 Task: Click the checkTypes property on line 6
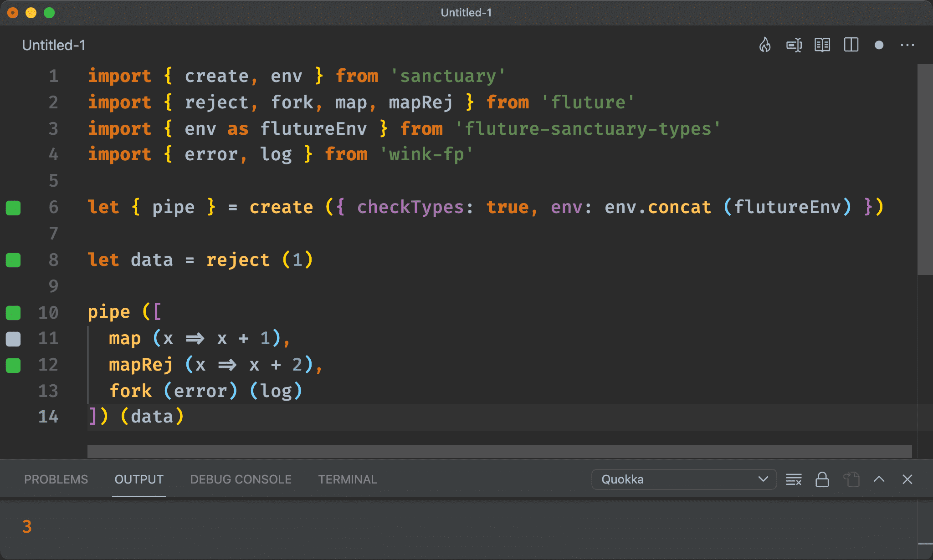(410, 207)
